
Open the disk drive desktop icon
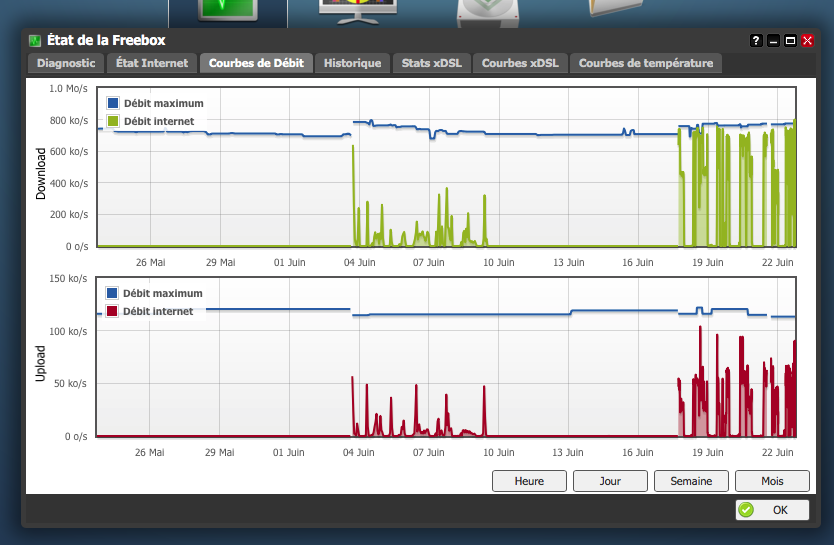point(488,12)
